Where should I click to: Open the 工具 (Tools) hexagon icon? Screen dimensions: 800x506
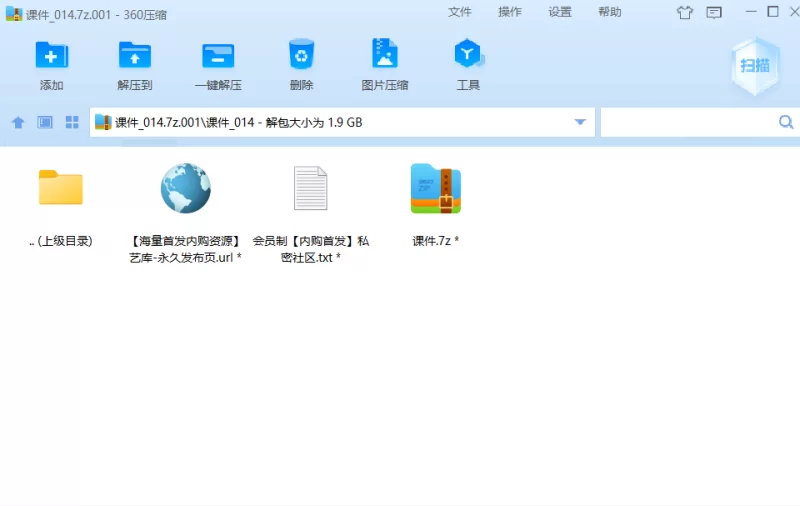[468, 54]
